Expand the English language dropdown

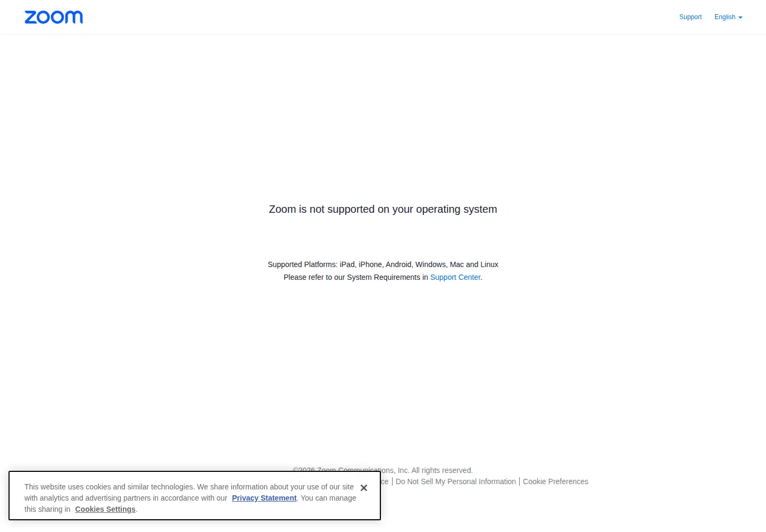click(728, 17)
